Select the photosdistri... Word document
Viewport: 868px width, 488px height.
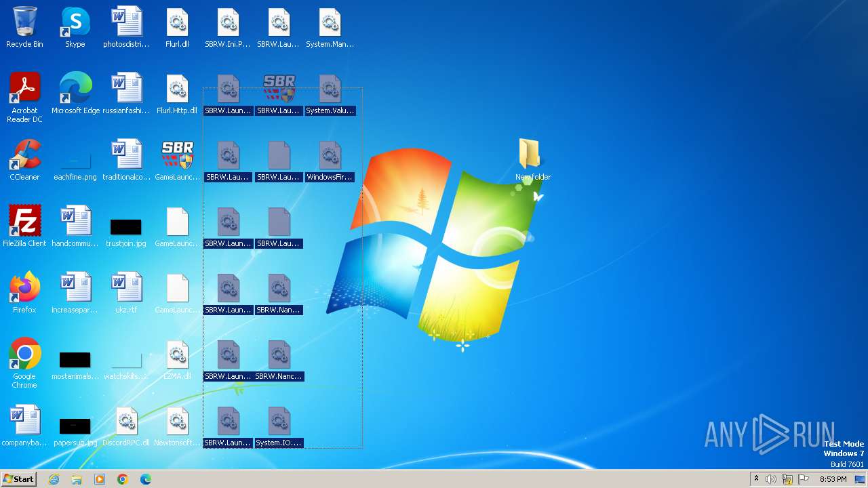click(126, 28)
